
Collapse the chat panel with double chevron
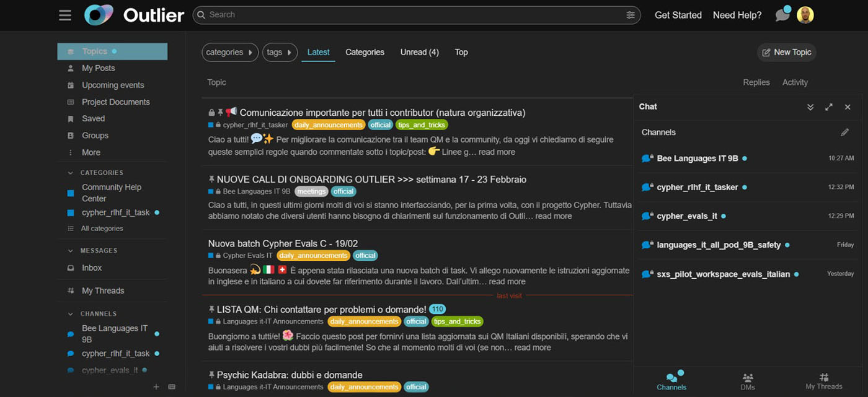click(x=810, y=107)
